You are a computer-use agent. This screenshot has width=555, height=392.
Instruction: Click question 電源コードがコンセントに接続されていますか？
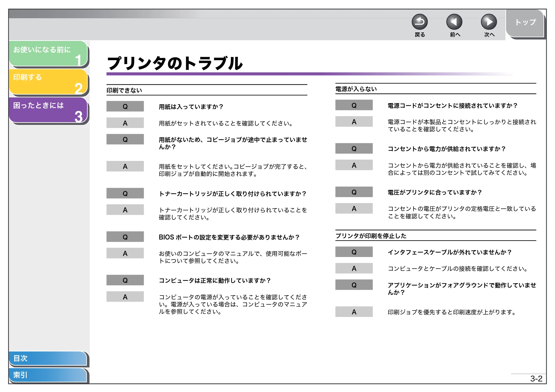click(x=453, y=106)
